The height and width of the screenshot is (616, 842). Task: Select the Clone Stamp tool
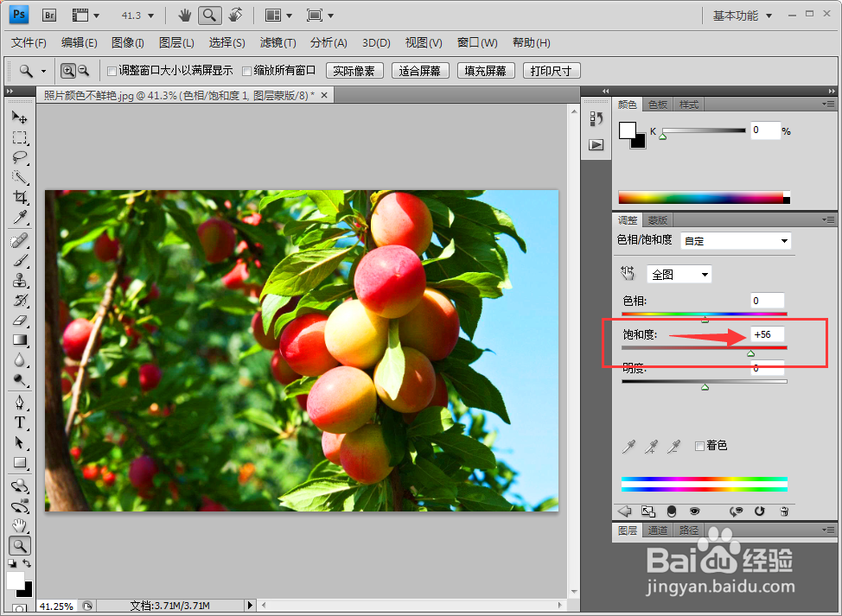20,281
